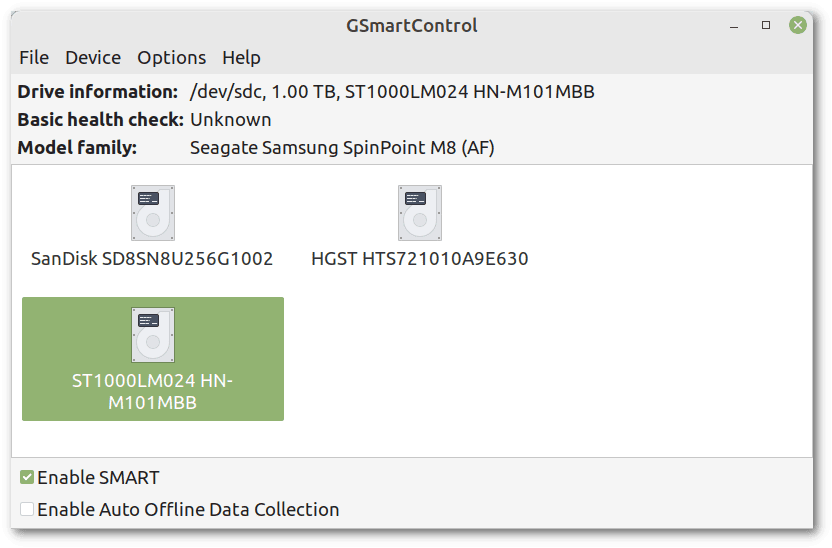Close the GSmartControl window

(797, 25)
